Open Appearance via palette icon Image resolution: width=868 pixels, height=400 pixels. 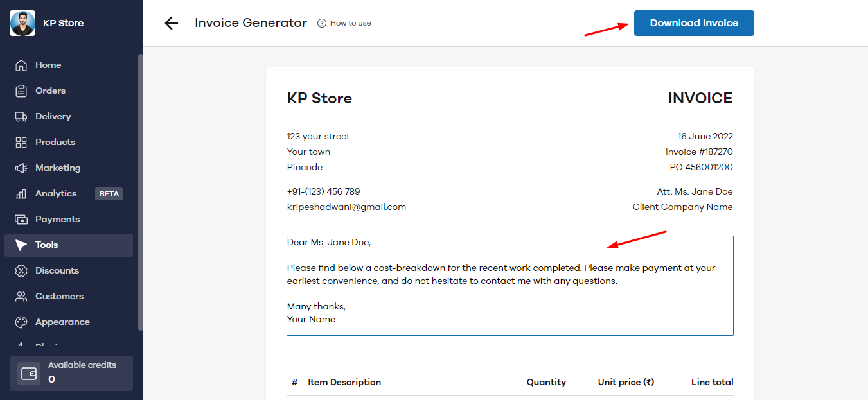tap(21, 322)
